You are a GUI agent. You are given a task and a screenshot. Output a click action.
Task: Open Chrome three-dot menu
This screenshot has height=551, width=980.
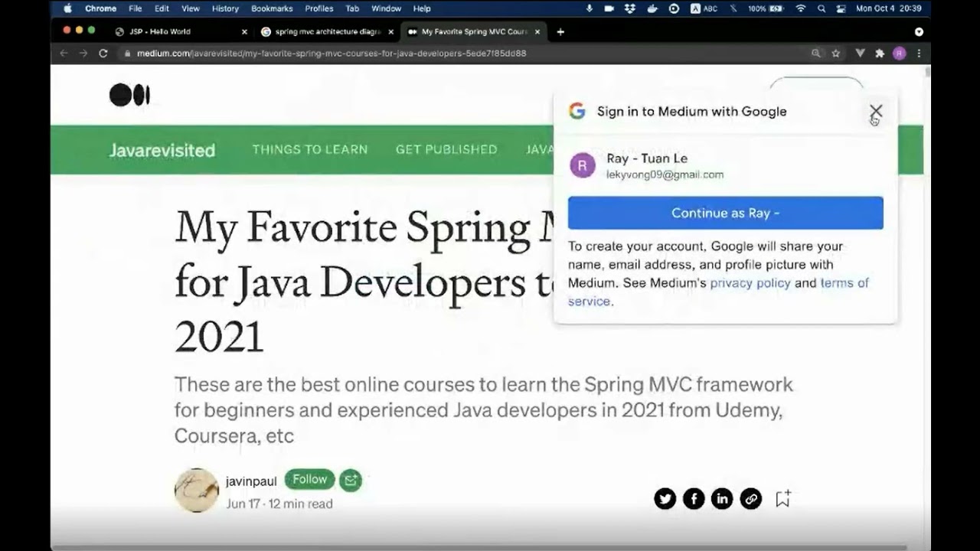pos(919,54)
